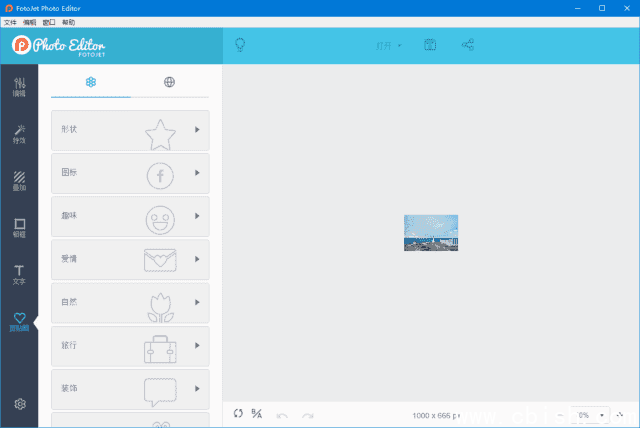The height and width of the screenshot is (428, 640).
Task: Click the tulip flower preview icon
Action: point(161,308)
